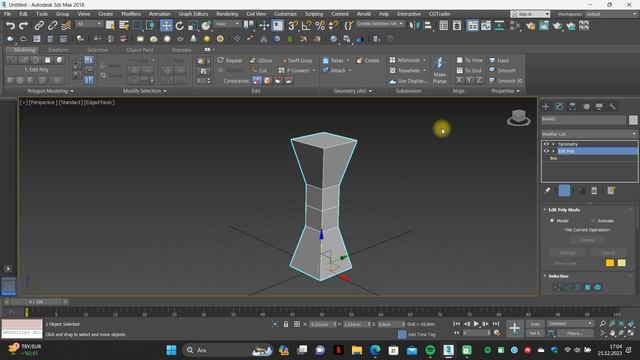Open the Motion command panel tab

[x=587, y=107]
